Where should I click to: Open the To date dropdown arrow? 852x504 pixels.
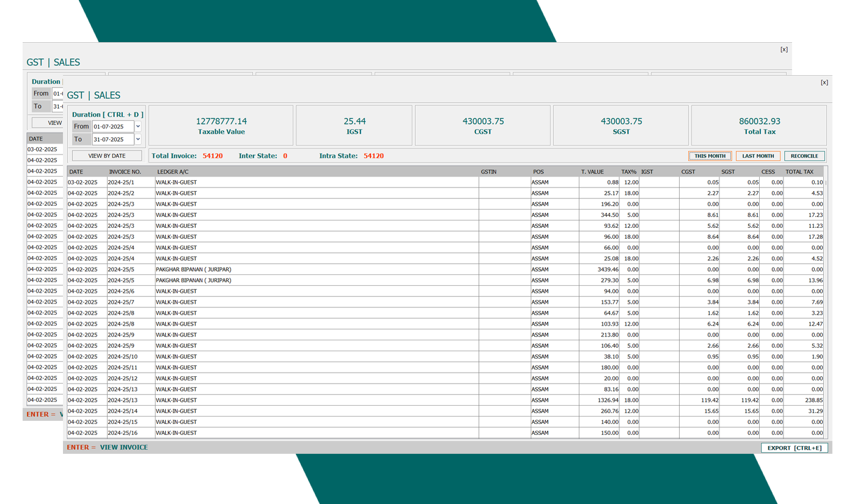[138, 139]
